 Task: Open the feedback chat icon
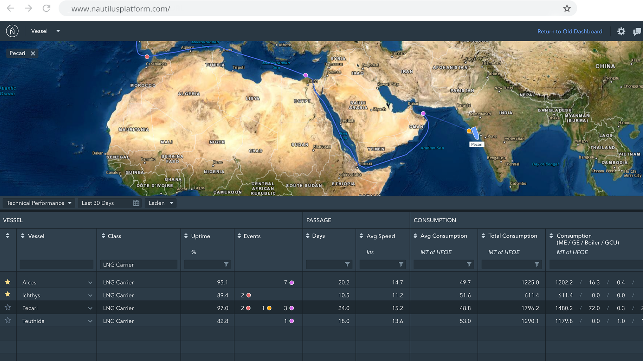637,31
